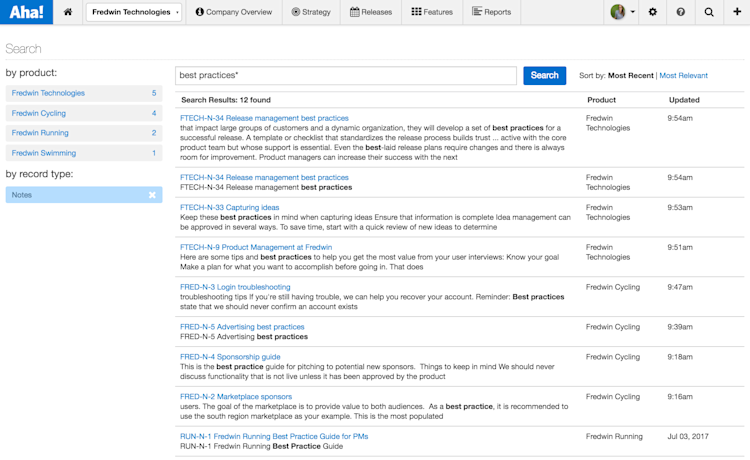750x460 pixels.
Task: Click the 9:53am updated time
Action: [x=680, y=208]
